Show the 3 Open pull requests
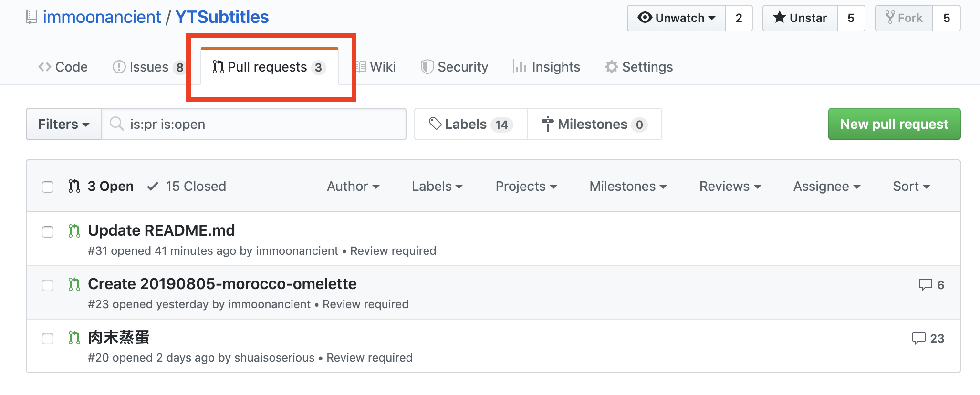The width and height of the screenshot is (980, 395). [x=101, y=186]
